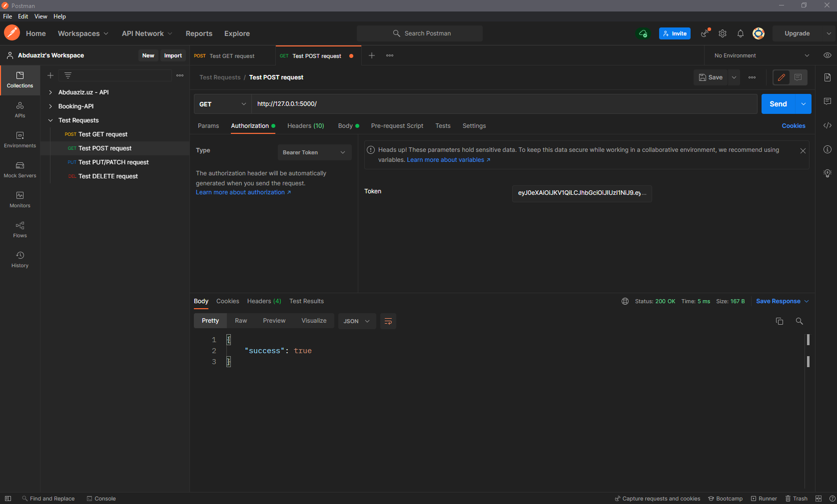Image resolution: width=837 pixels, height=504 pixels.
Task: Dismiss the sensitive data warning banner
Action: [x=803, y=151]
